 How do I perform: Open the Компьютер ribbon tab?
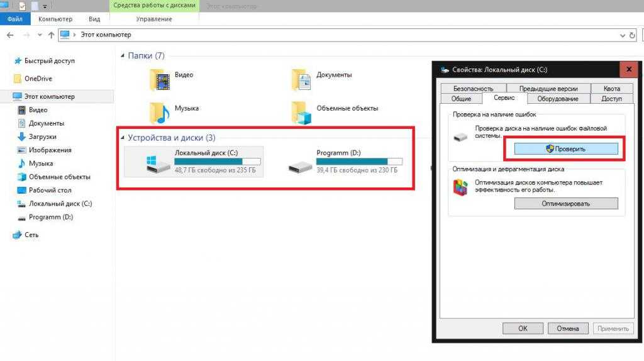(55, 19)
